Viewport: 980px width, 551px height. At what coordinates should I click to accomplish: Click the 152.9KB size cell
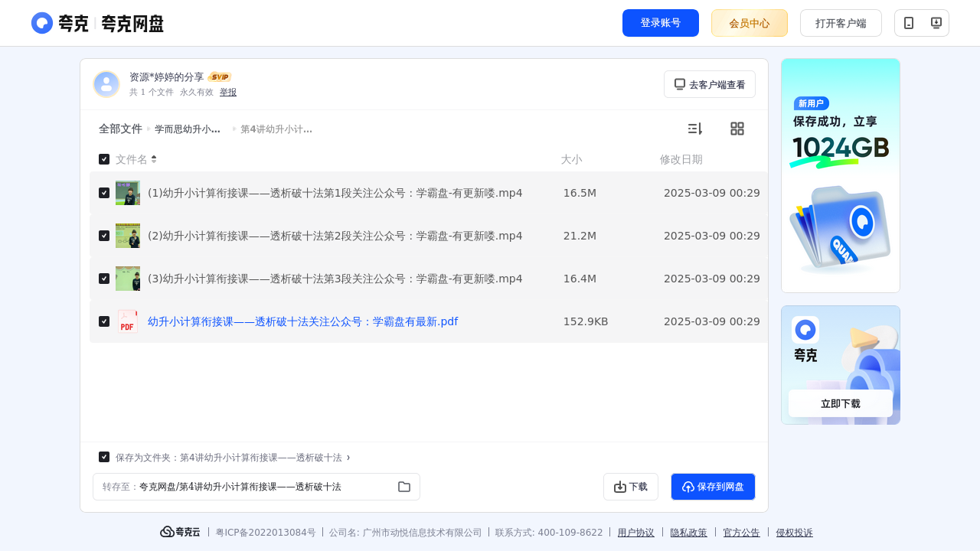click(x=586, y=321)
